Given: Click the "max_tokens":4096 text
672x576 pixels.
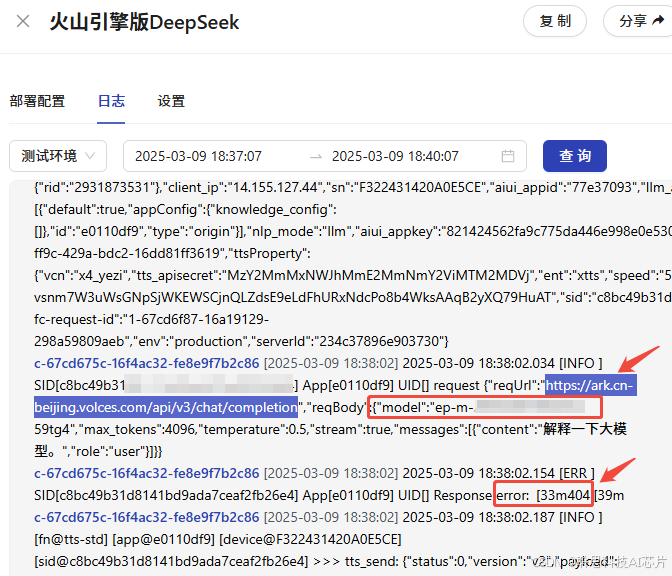Looking at the screenshot, I should click(x=136, y=429).
